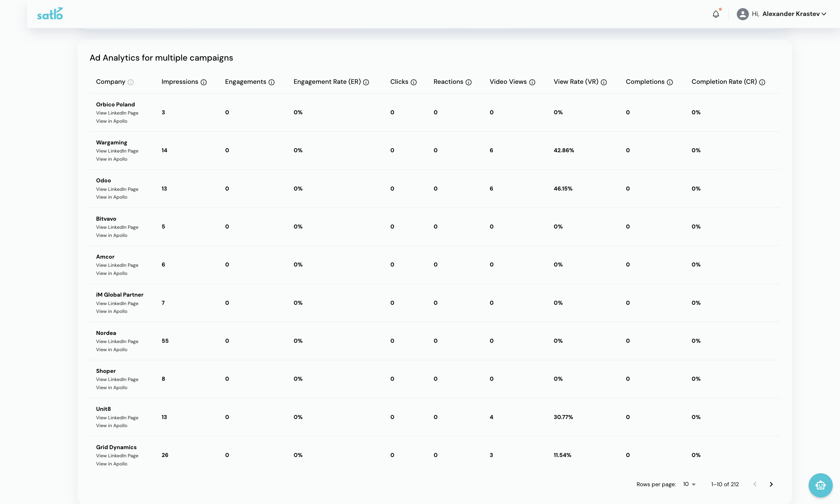The height and width of the screenshot is (504, 840).
Task: Click the Satlo logo
Action: point(50,14)
